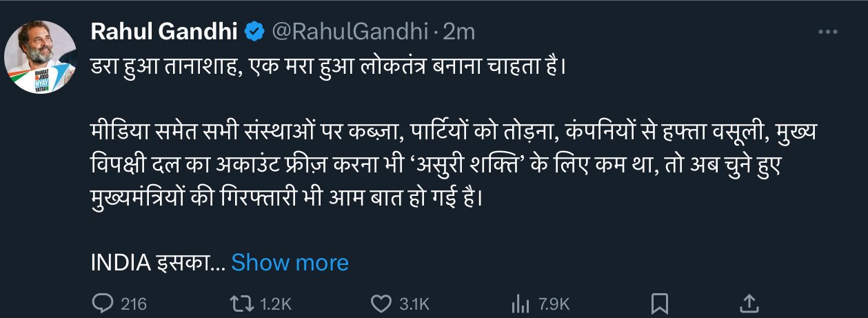Click the share upload-arrow icon
The width and height of the screenshot is (868, 318).
point(749,304)
